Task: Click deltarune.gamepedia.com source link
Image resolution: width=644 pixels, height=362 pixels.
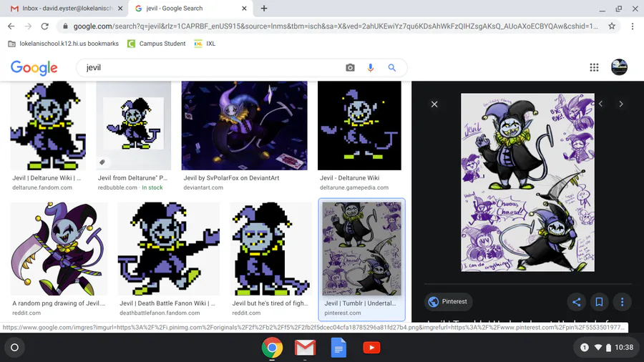Action: tap(354, 187)
